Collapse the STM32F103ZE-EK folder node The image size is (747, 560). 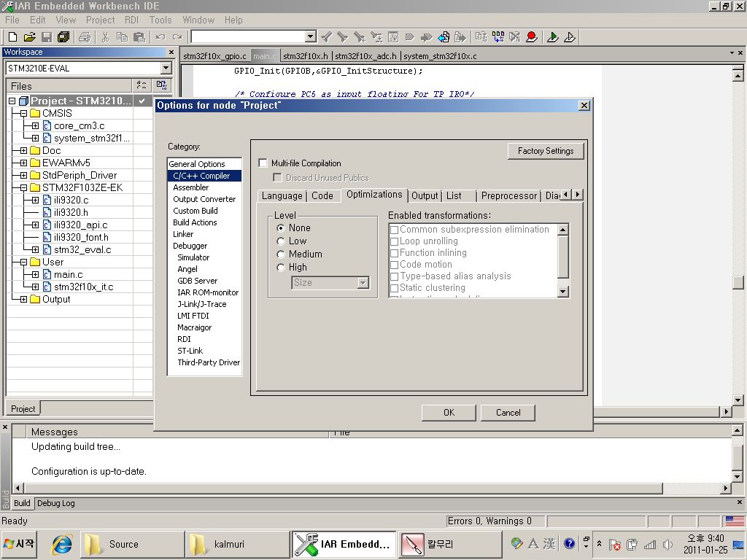(23, 187)
